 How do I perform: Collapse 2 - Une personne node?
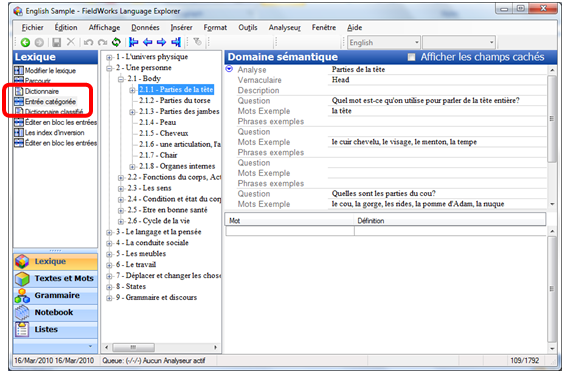point(109,68)
